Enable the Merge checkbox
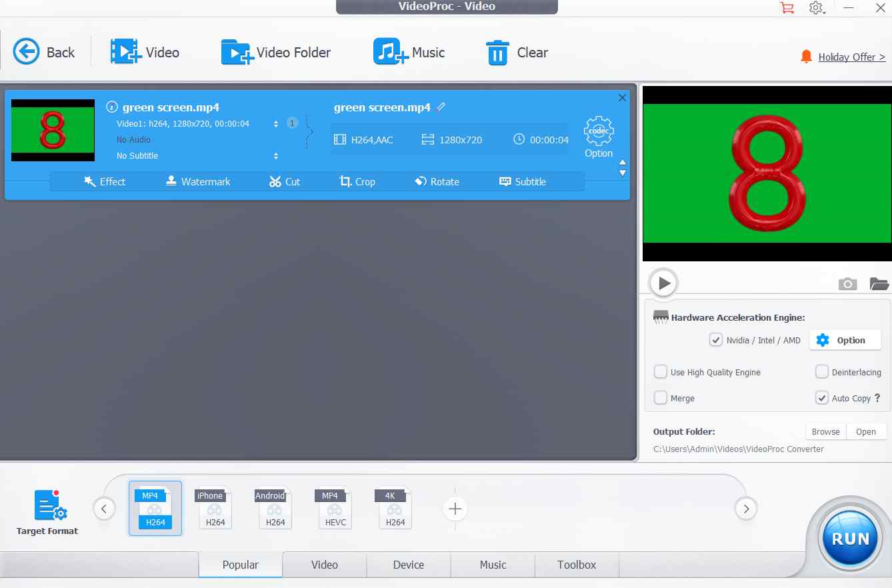The image size is (892, 588). coord(661,398)
